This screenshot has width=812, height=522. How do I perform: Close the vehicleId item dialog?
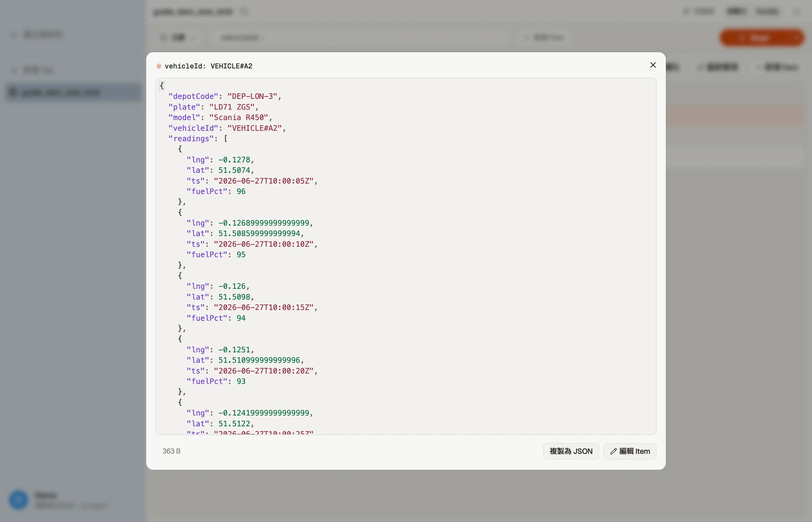coord(653,65)
